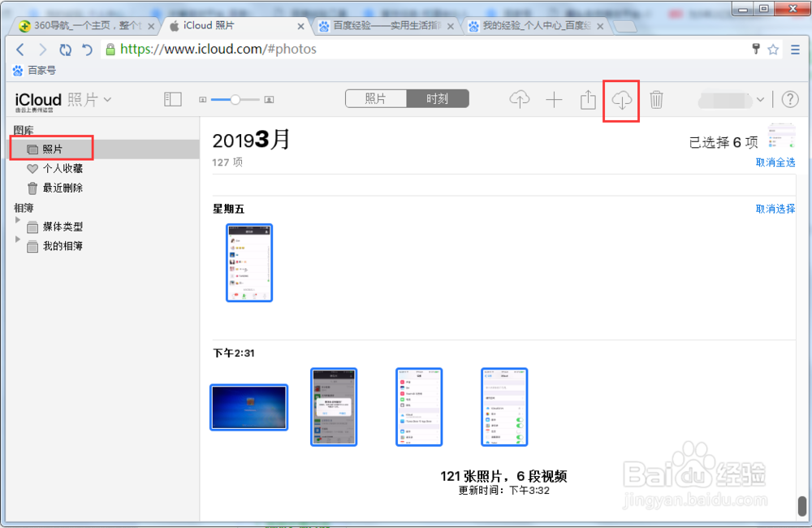
Task: Click the 121 张照片，6 段视频 summary
Action: coord(503,476)
